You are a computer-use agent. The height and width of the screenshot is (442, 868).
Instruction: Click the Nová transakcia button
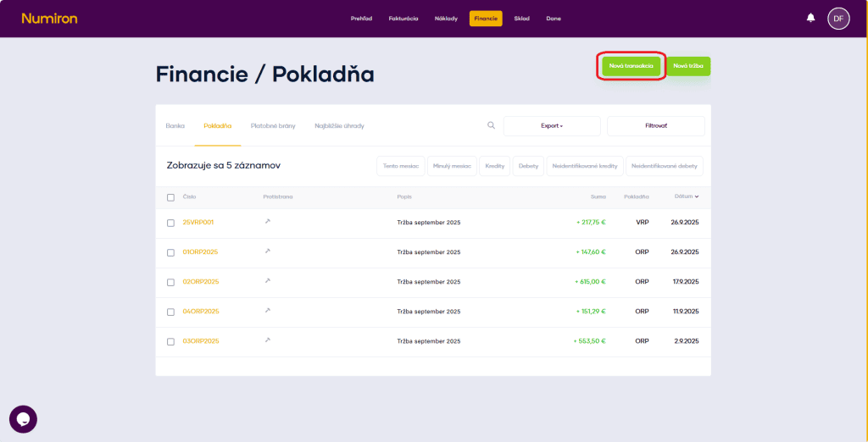631,66
